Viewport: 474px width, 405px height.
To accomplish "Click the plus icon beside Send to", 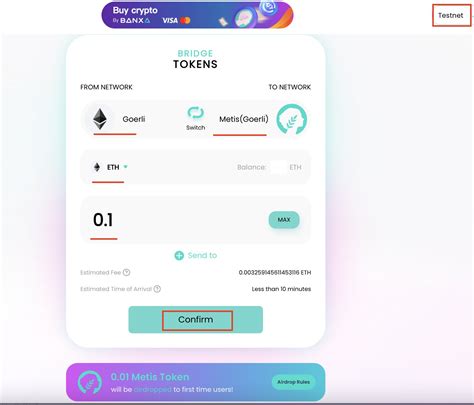I will (179, 255).
